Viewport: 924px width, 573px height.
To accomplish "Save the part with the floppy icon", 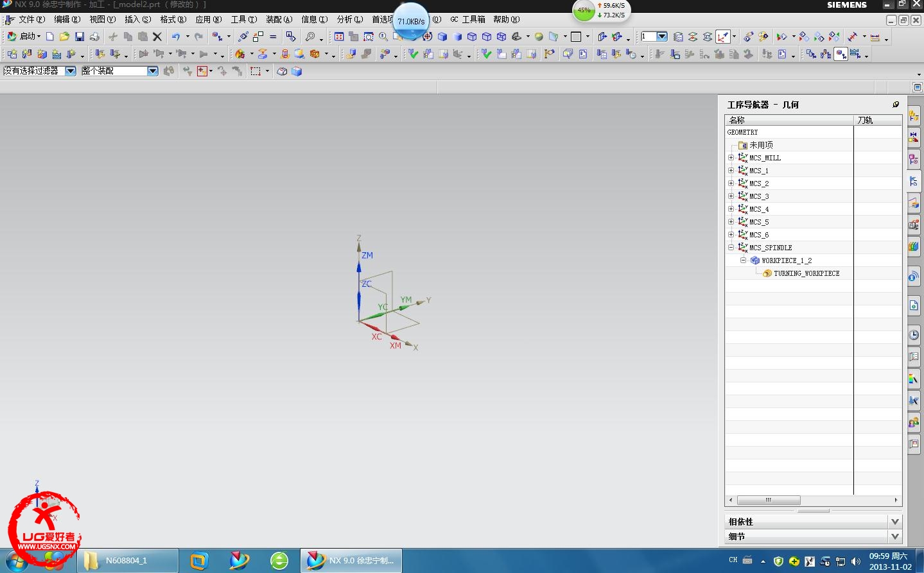I will tap(80, 37).
